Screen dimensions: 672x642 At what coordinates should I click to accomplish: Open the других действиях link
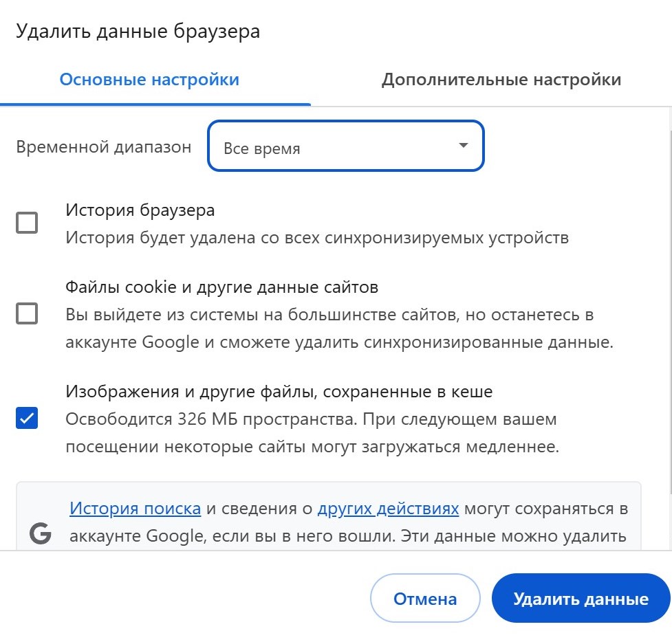(388, 509)
